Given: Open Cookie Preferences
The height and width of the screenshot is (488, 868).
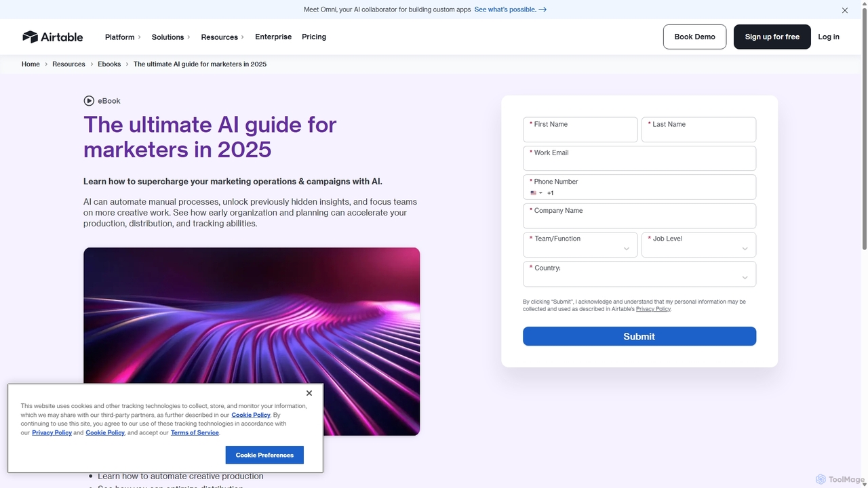Looking at the screenshot, I should coord(264,455).
